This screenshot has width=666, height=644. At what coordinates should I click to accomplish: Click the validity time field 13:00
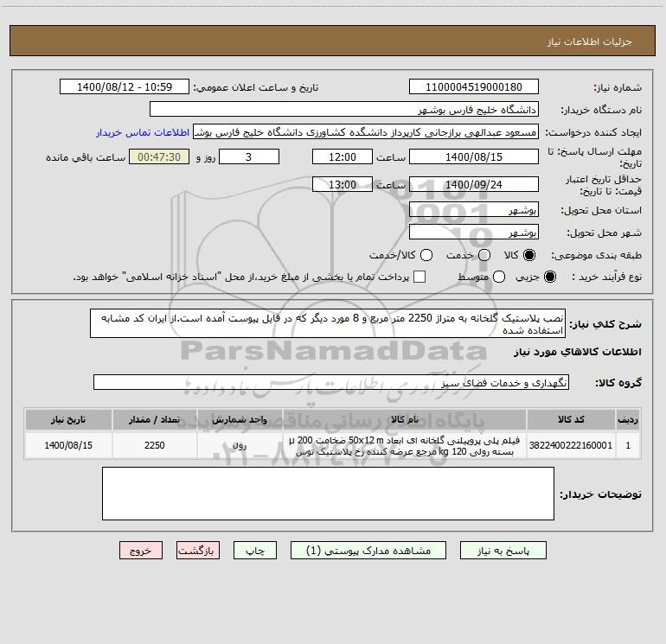point(343,184)
